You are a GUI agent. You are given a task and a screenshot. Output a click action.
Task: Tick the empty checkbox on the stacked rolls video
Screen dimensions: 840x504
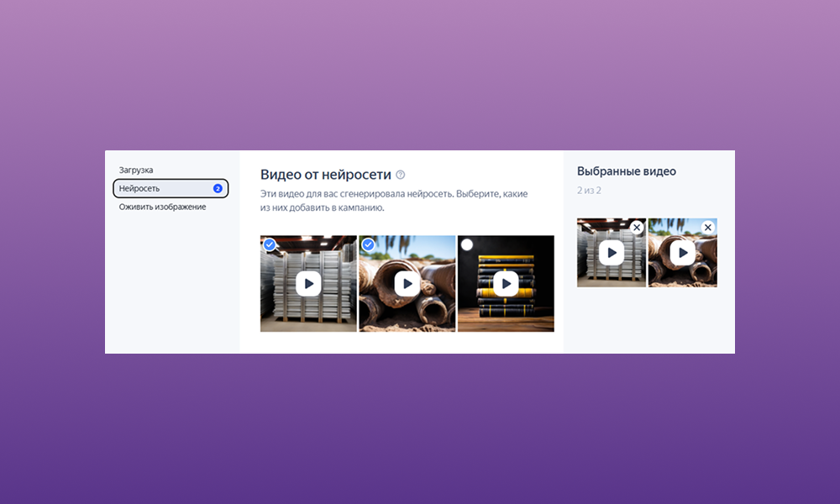pyautogui.click(x=467, y=244)
